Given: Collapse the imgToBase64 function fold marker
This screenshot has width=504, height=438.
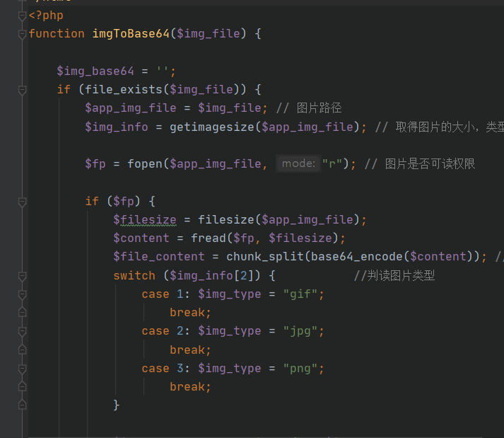Looking at the screenshot, I should click(22, 34).
